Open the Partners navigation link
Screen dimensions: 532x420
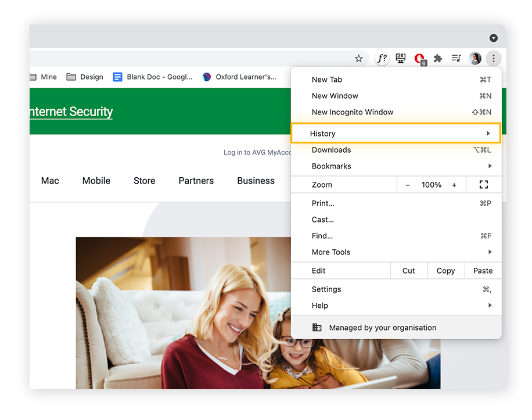click(196, 181)
